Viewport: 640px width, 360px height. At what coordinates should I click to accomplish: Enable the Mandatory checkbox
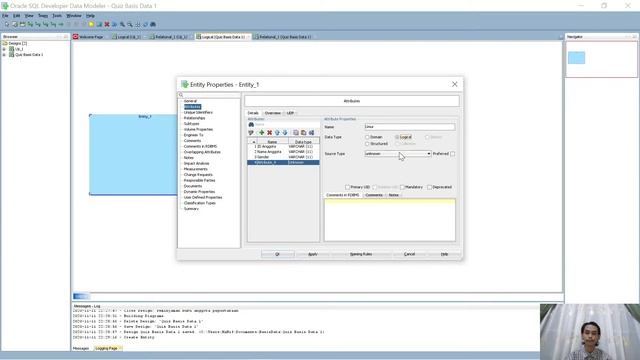click(x=402, y=187)
